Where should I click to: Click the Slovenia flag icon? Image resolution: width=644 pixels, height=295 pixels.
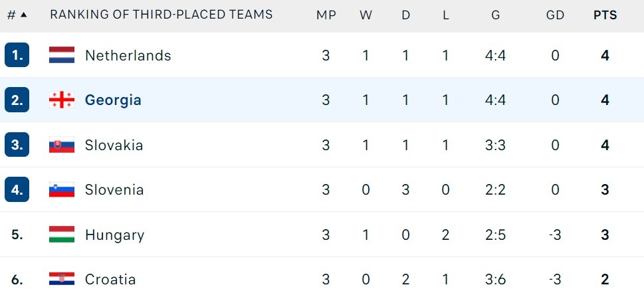point(62,190)
